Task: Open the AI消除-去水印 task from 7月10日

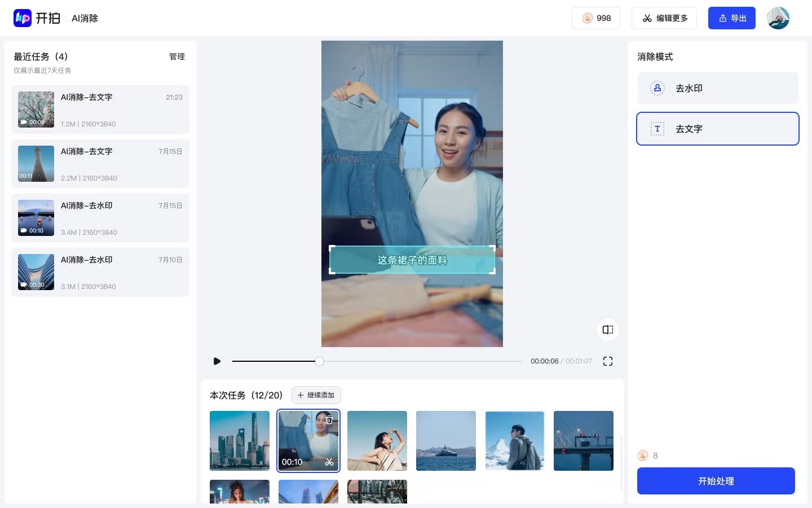Action: [100, 272]
